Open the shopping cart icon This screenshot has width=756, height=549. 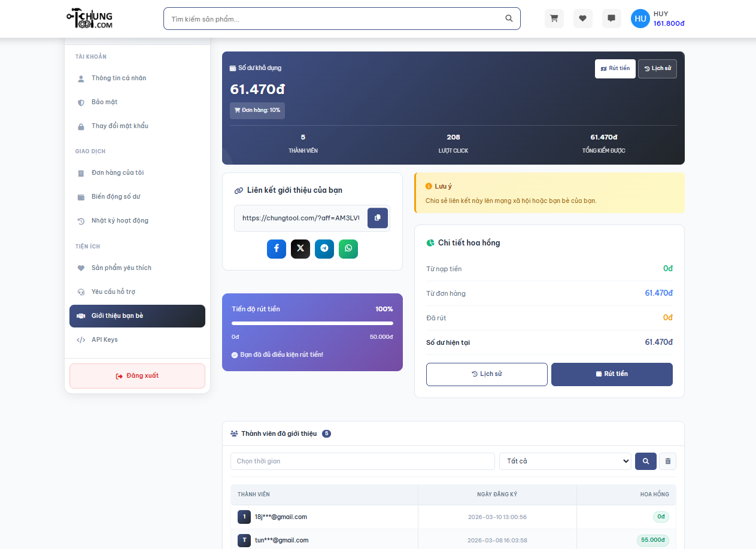554,19
